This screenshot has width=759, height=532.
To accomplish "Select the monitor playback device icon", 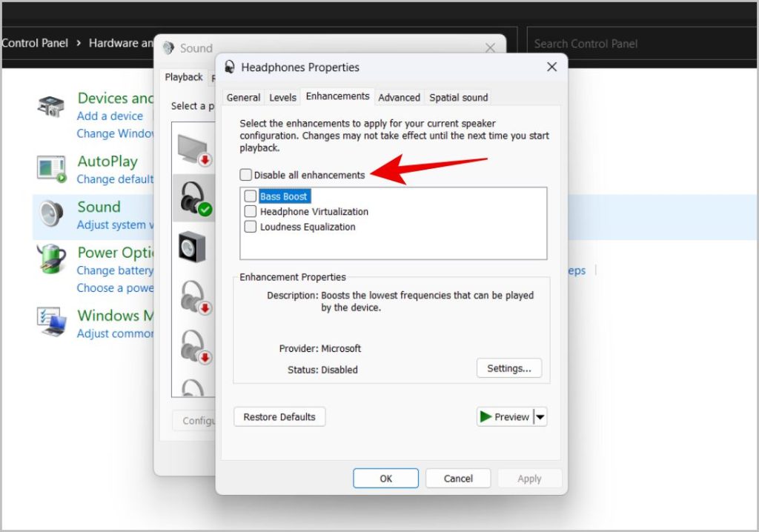I will coord(194,150).
